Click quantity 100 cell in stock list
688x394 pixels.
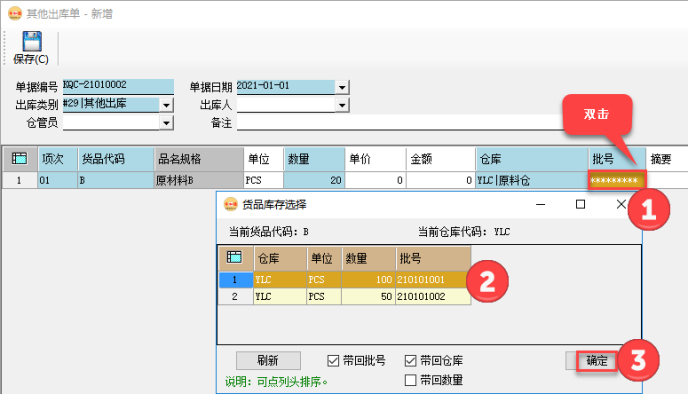[x=368, y=279]
